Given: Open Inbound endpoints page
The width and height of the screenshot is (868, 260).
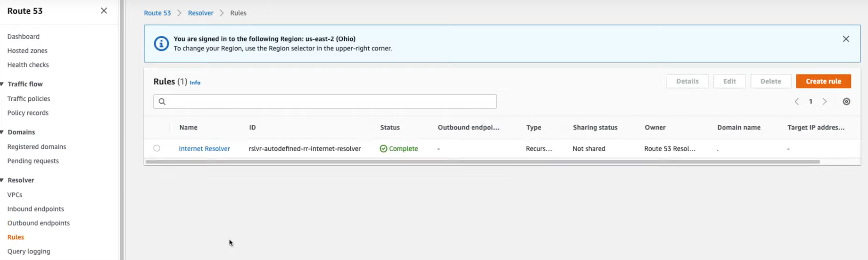Looking at the screenshot, I should coord(35,209).
